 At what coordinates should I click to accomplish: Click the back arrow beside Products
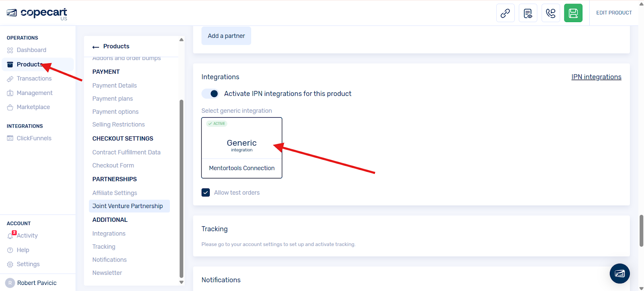[96, 47]
